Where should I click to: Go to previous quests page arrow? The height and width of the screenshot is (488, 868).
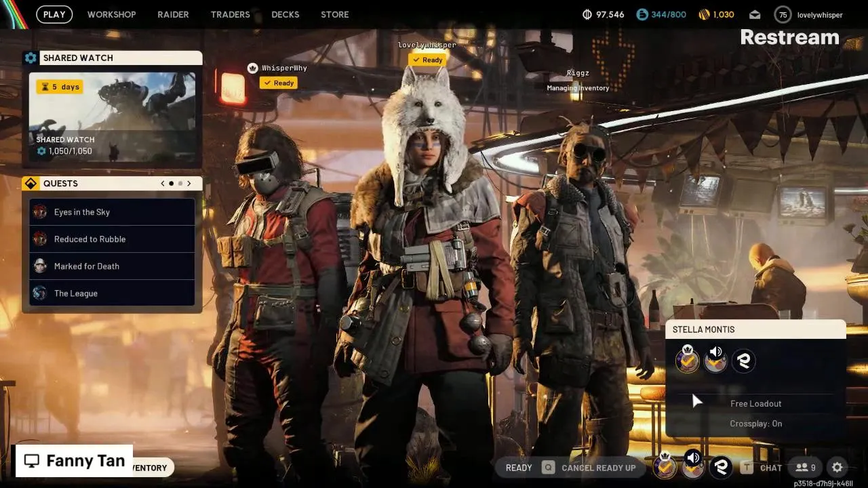pos(163,184)
